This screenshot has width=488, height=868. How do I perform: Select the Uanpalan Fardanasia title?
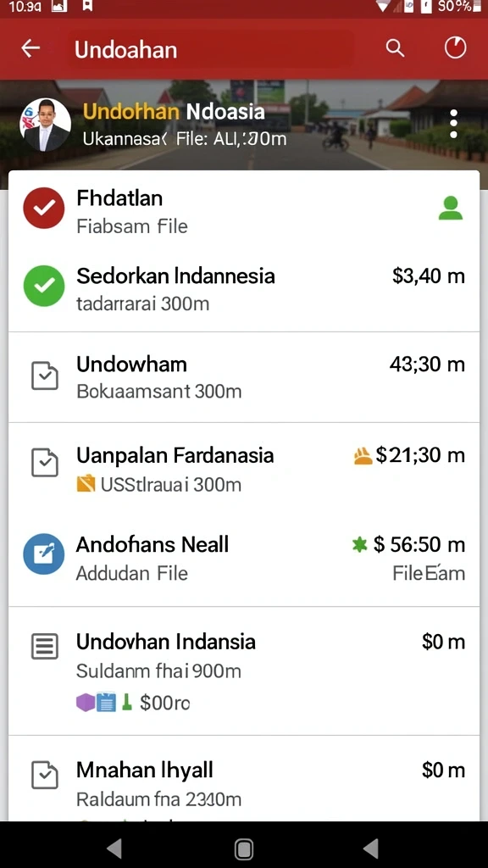pos(175,455)
